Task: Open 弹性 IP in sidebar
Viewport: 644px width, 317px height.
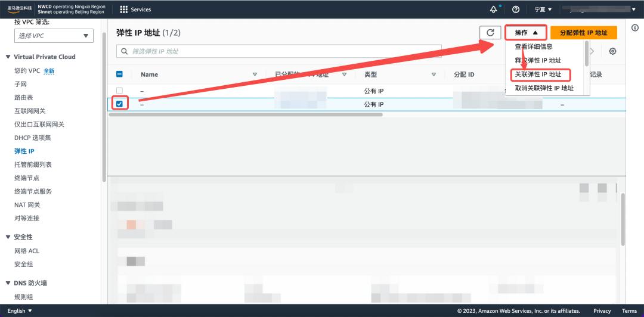Action: tap(24, 151)
